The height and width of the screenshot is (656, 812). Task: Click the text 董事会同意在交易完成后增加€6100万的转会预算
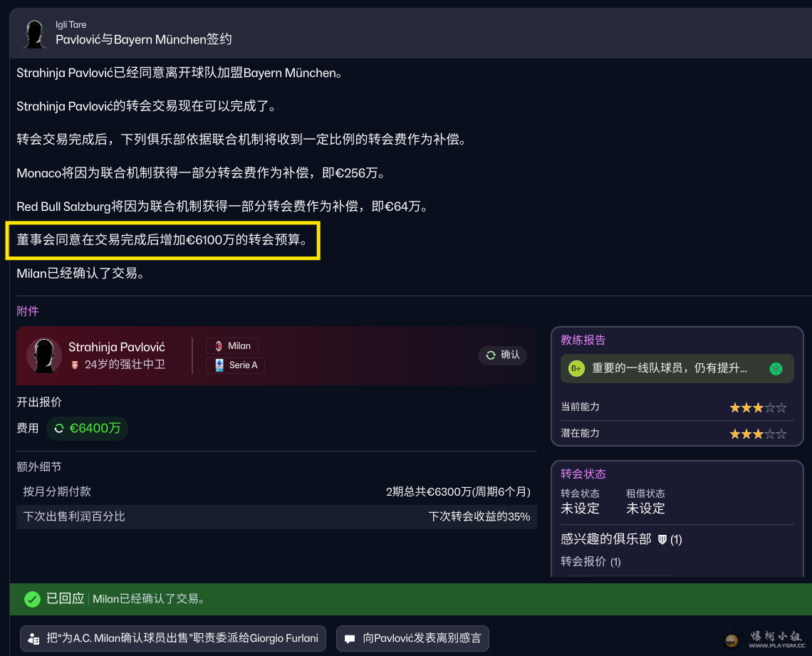tap(162, 240)
